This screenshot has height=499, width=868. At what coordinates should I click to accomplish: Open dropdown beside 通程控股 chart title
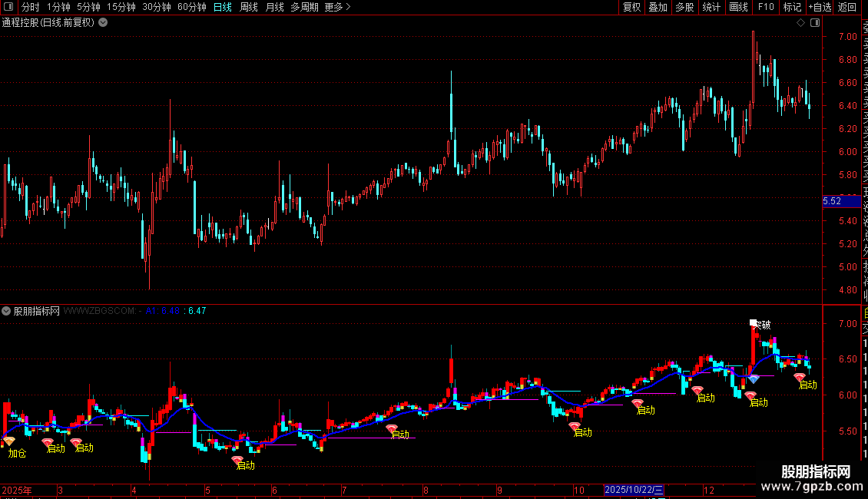tap(103, 23)
